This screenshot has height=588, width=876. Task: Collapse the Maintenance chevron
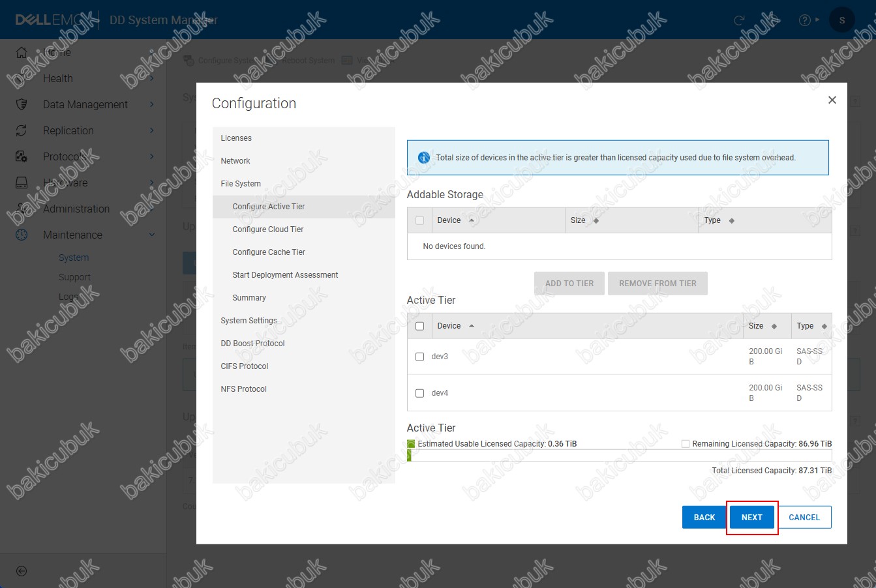pos(152,235)
